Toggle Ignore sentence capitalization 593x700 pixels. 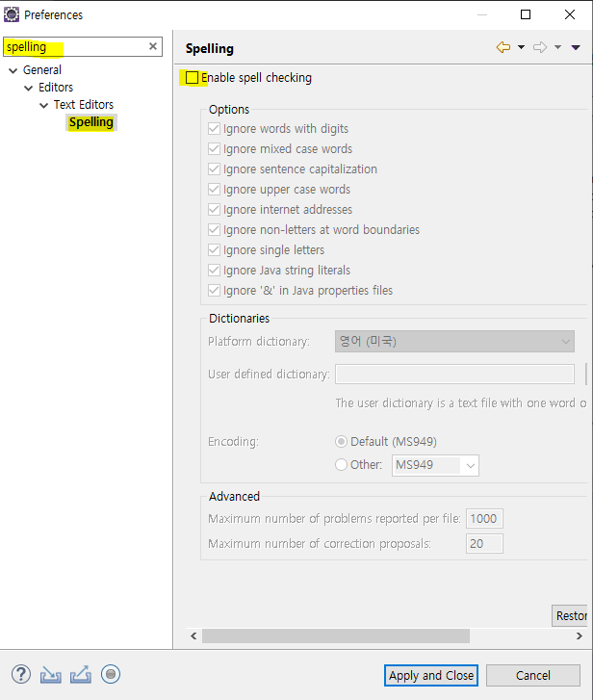pos(214,169)
